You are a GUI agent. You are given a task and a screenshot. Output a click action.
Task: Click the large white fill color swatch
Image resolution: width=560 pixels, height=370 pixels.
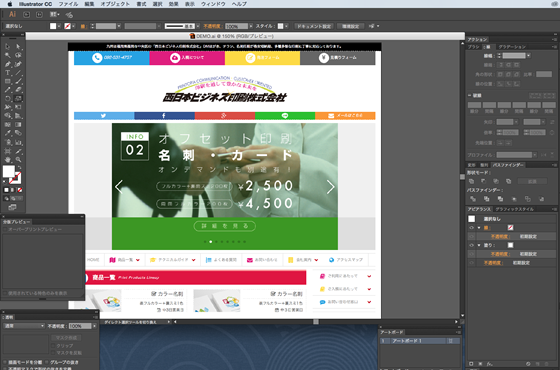(9, 171)
